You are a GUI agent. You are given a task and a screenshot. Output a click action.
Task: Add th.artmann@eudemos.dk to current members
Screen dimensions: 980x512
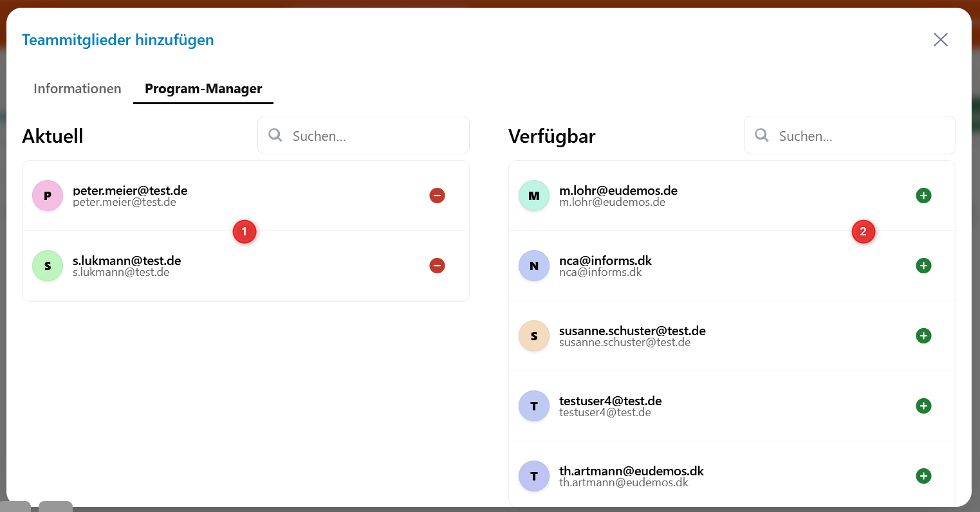tap(923, 475)
